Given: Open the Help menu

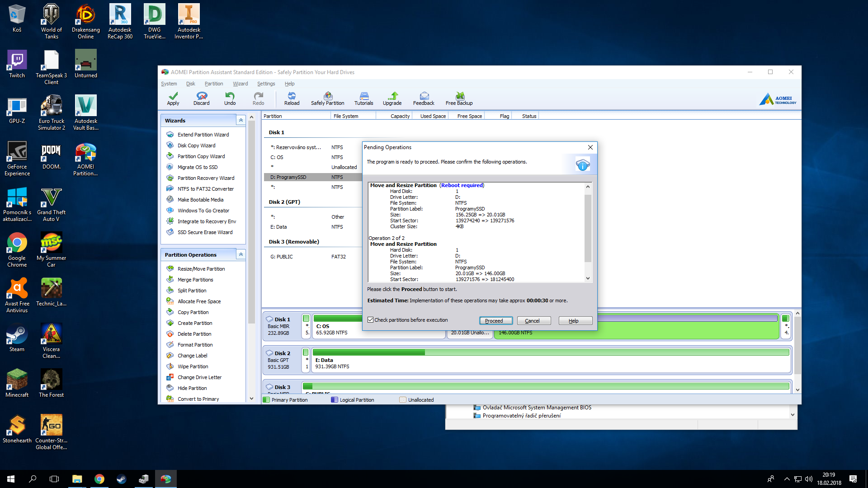Looking at the screenshot, I should [290, 84].
